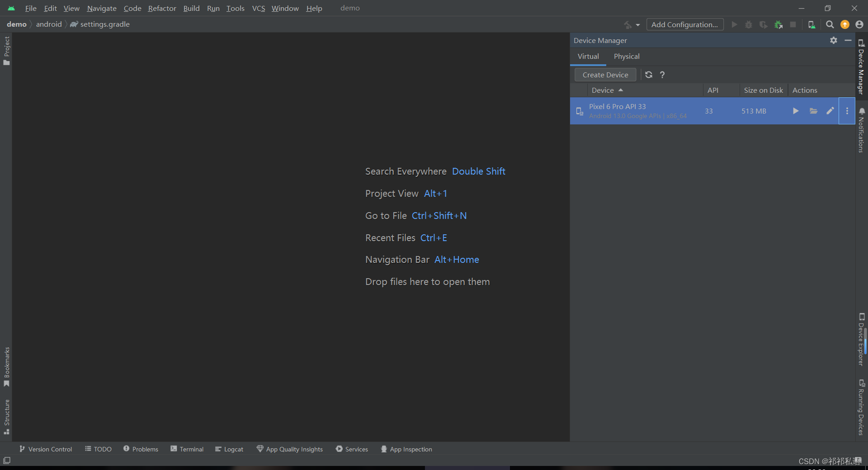Open Device Manager from top toolbar icon
868x470 pixels.
[x=811, y=24]
